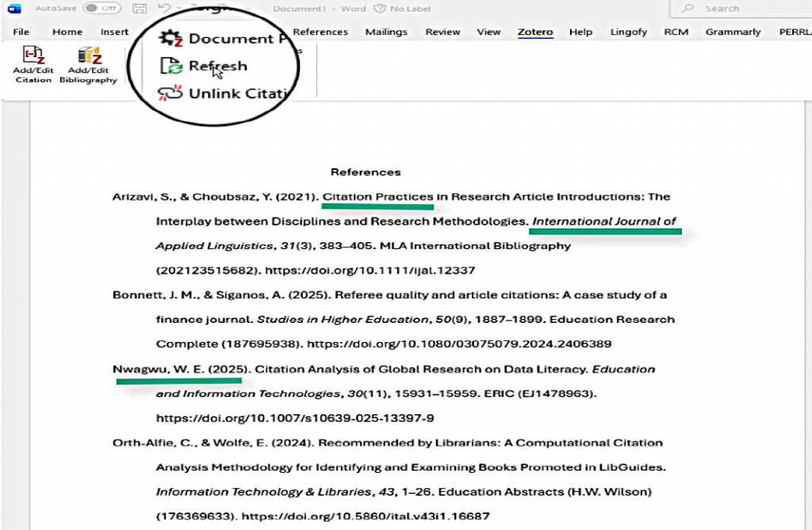Switch to the Home tab
This screenshot has height=530, width=812.
67,32
